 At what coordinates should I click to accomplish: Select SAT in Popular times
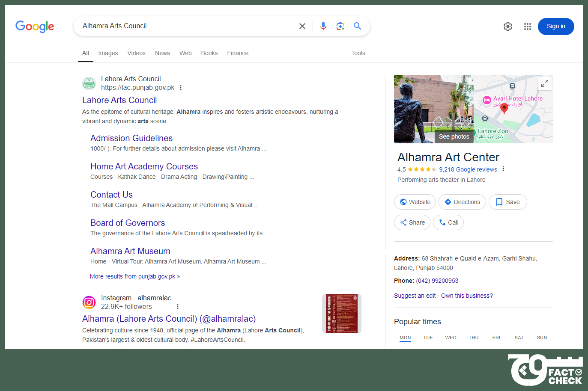(519, 338)
